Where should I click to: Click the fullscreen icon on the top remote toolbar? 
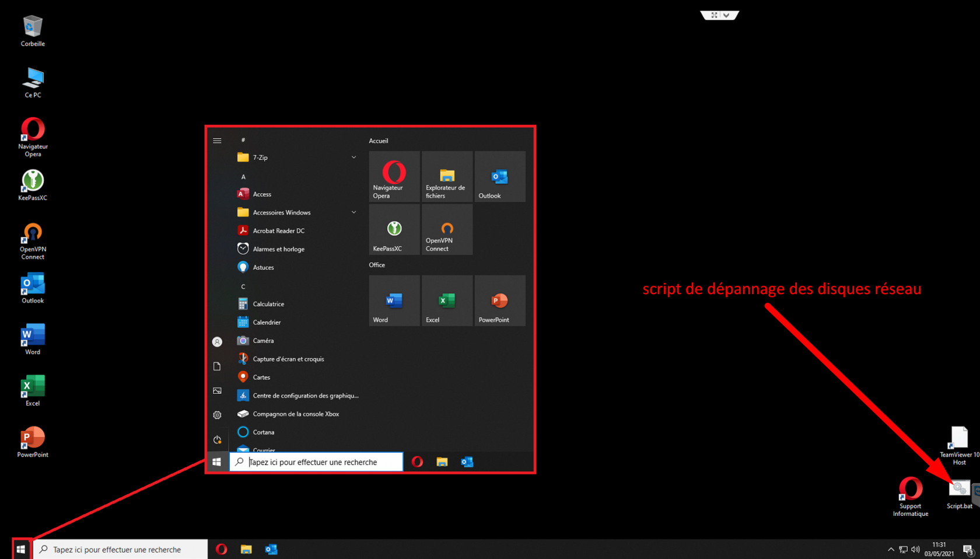[714, 15]
